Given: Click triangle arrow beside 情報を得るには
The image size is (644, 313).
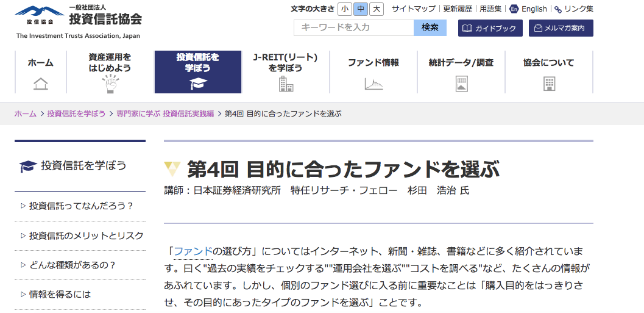Looking at the screenshot, I should click(23, 295).
